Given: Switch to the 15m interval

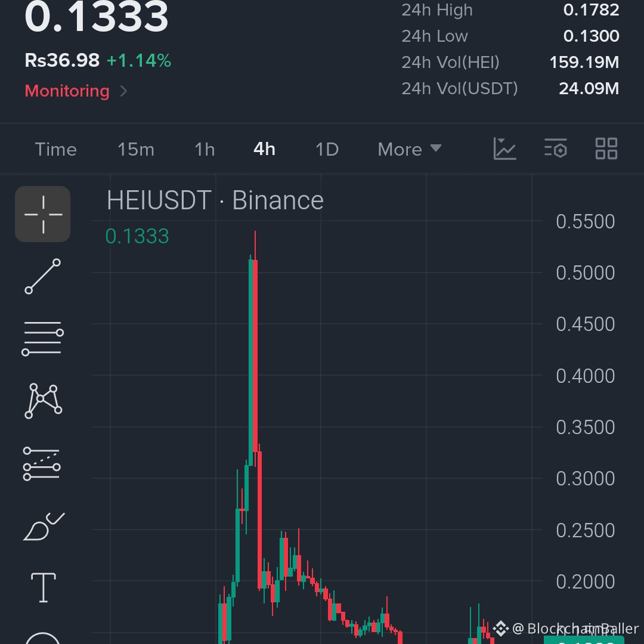Looking at the screenshot, I should point(136,150).
